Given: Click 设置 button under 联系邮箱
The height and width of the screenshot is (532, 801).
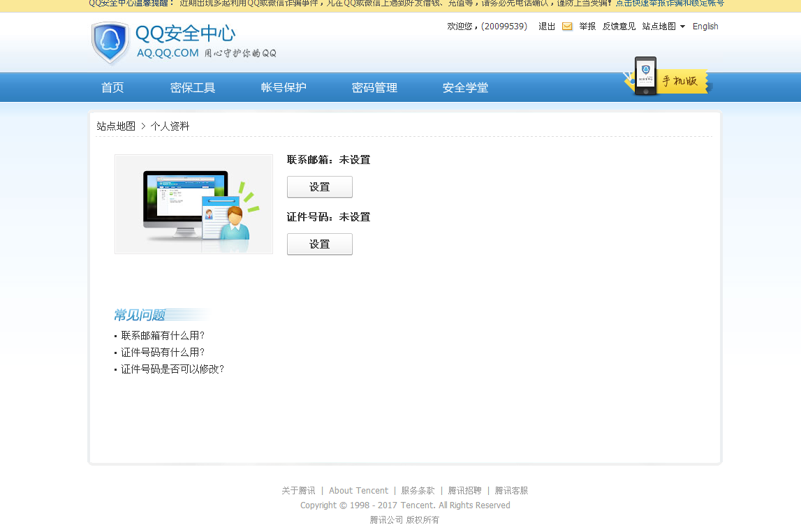Looking at the screenshot, I should pos(320,187).
